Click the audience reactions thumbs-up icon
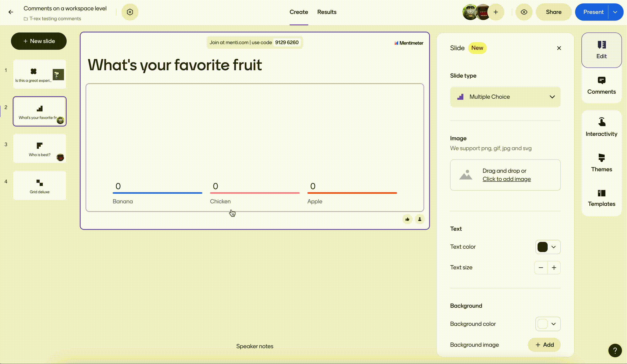The image size is (627, 364). pos(407,219)
